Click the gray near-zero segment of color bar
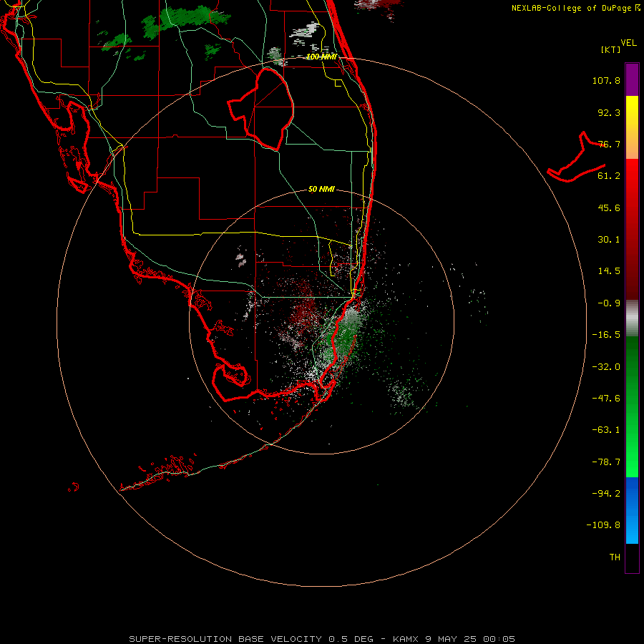The width and height of the screenshot is (644, 644). (632, 318)
